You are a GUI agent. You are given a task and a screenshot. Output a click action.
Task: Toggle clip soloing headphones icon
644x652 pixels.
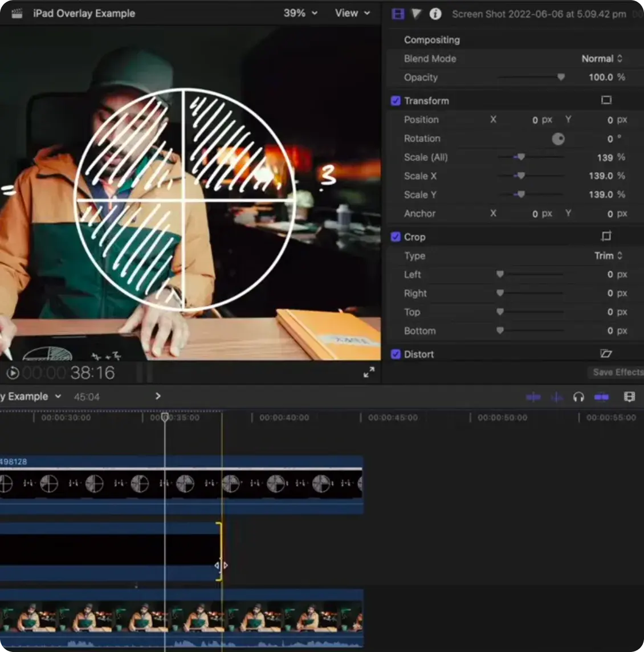pos(578,397)
